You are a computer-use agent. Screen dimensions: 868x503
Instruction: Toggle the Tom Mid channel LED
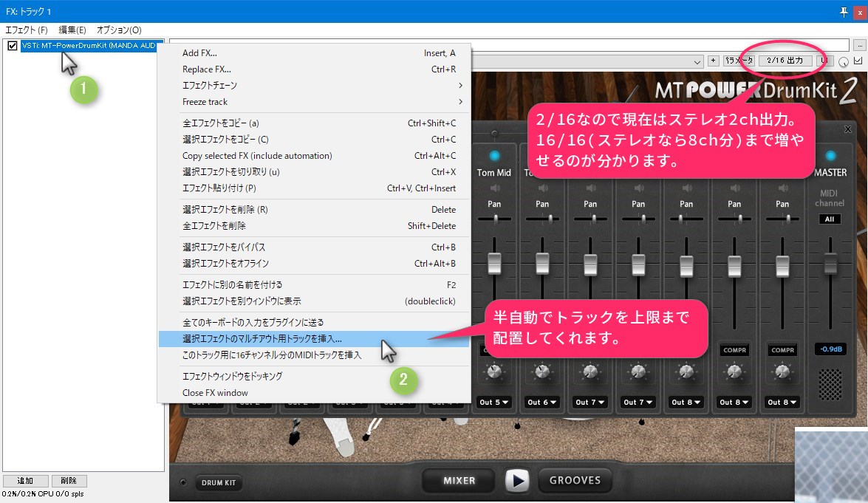coord(494,156)
